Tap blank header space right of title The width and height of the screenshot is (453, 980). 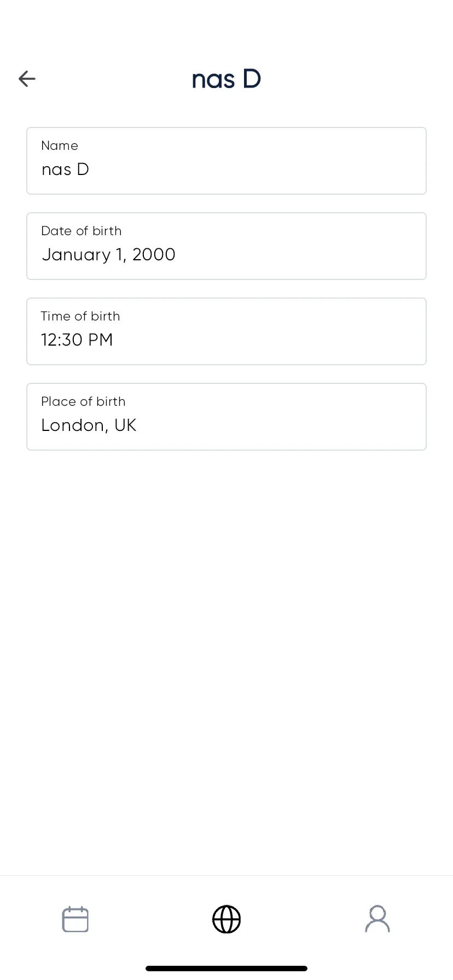coord(356,79)
